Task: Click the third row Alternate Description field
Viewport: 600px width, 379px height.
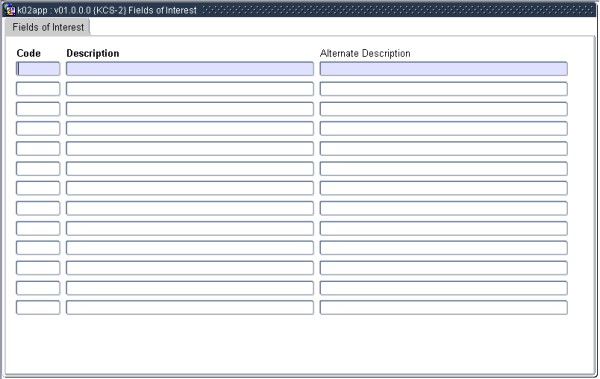Action: [x=443, y=109]
